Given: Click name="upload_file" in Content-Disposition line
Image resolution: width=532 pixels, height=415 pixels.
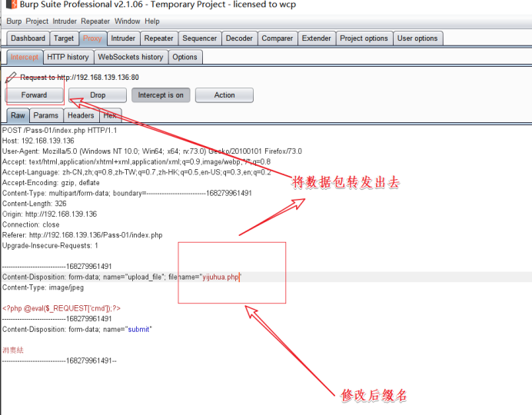Looking at the screenshot, I should point(134,277).
